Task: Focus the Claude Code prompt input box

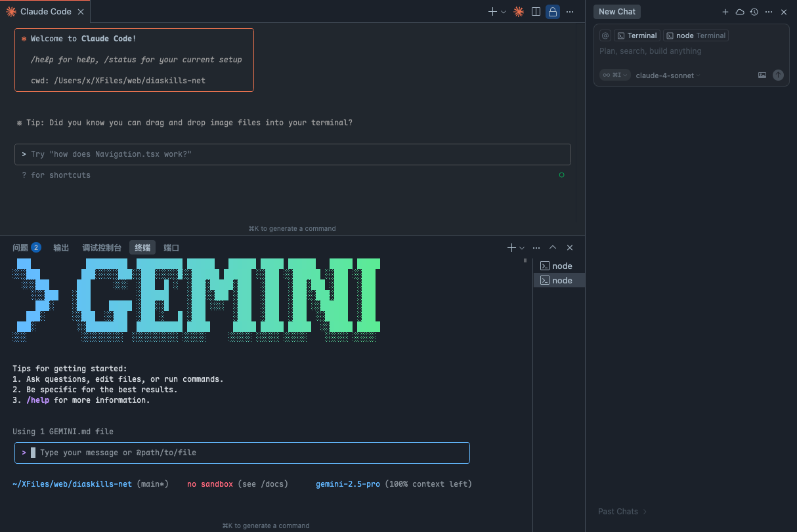Action: click(293, 154)
